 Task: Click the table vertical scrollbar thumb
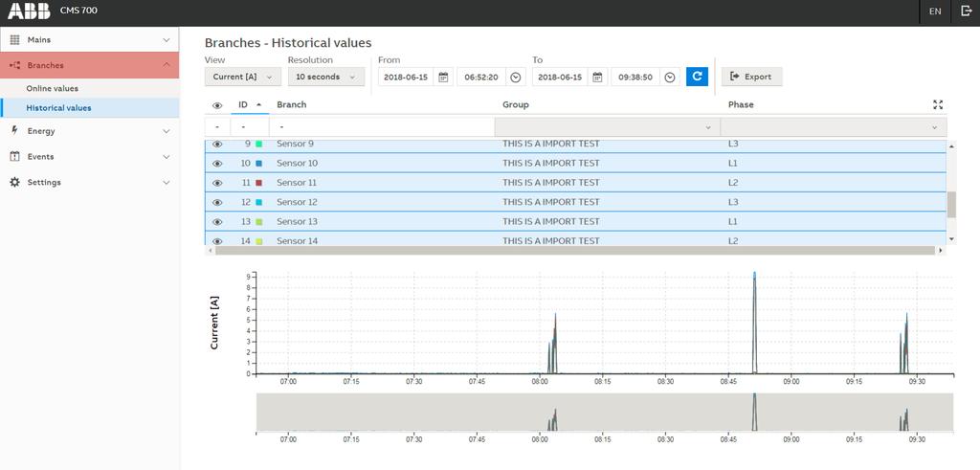coord(951,205)
